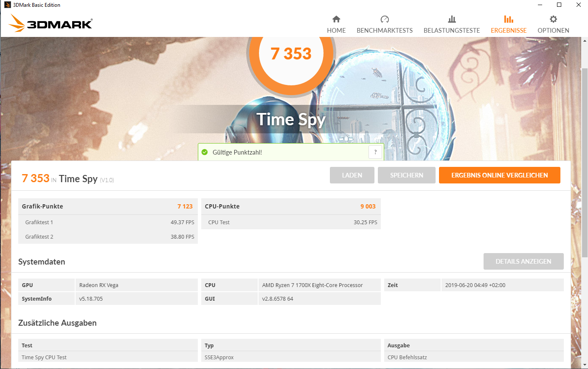Click the LADEN button

[x=352, y=175]
